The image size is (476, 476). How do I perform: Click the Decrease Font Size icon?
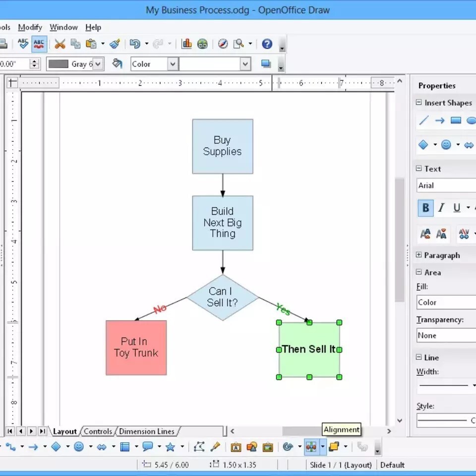441,234
